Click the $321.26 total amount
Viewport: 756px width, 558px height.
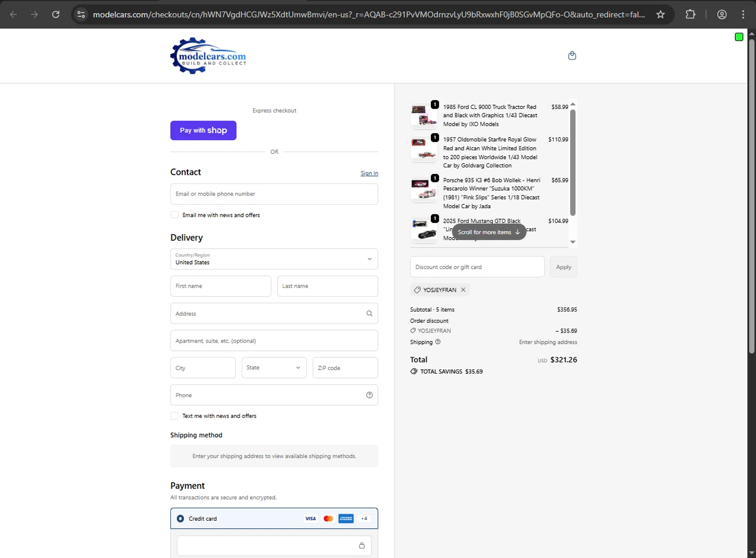click(563, 360)
